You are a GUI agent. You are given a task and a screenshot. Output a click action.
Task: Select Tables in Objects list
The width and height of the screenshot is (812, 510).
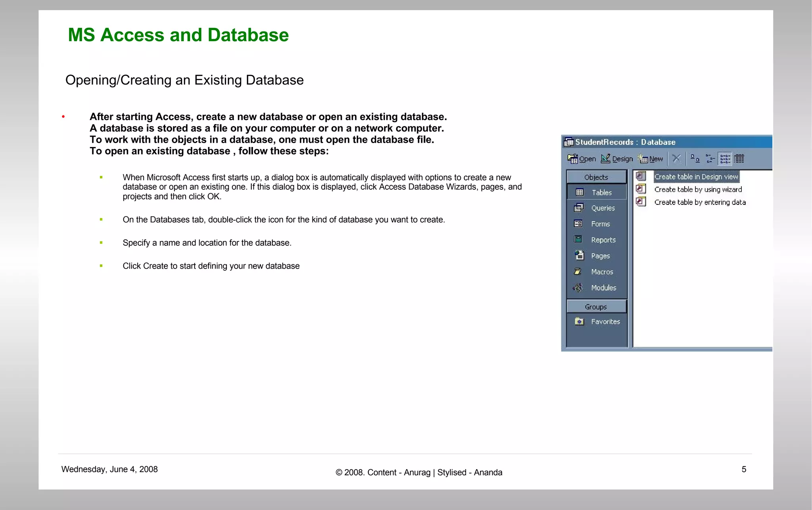[596, 193]
